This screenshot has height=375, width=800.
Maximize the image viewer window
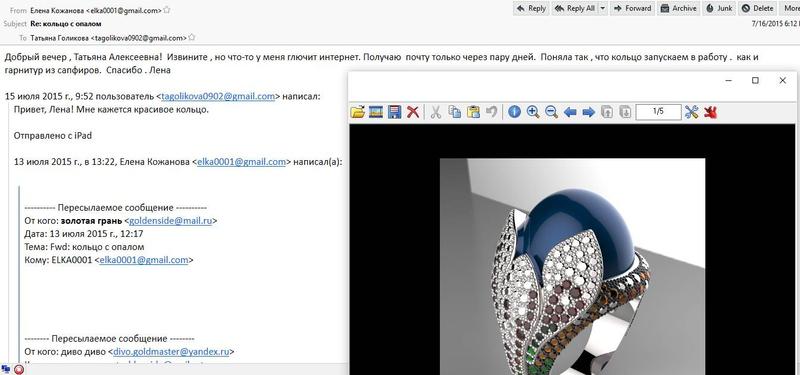(x=755, y=81)
